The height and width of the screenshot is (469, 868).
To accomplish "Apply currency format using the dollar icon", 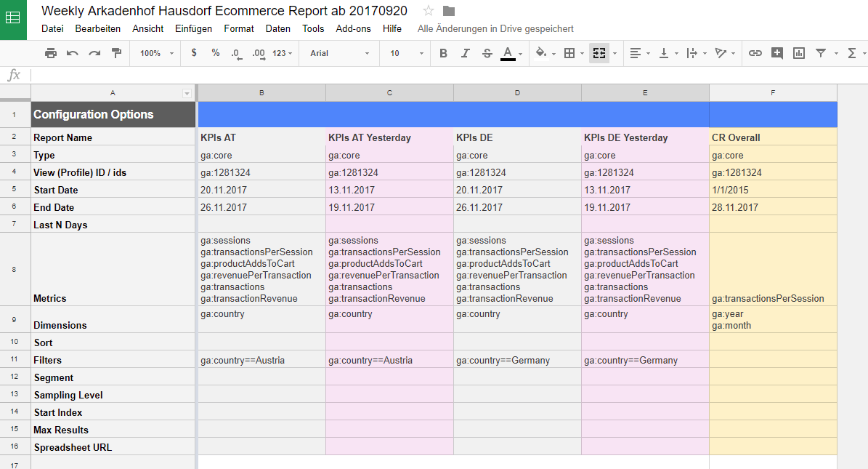I will pyautogui.click(x=193, y=53).
